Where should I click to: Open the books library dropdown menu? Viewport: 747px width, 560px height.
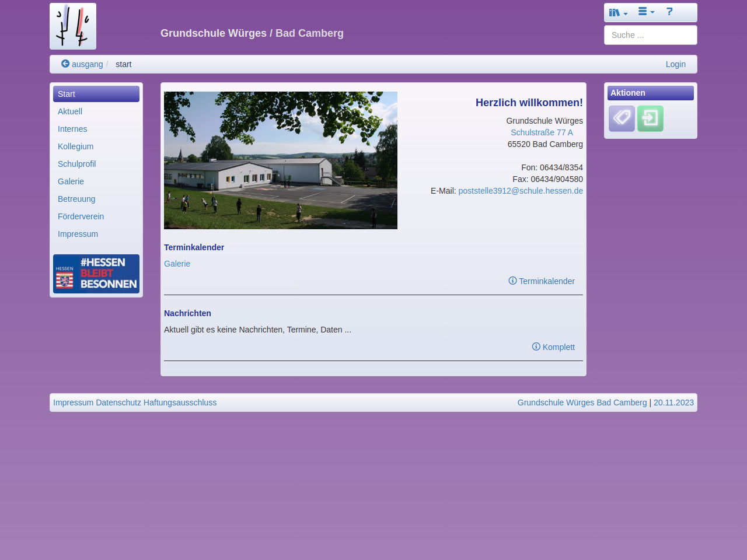click(618, 12)
